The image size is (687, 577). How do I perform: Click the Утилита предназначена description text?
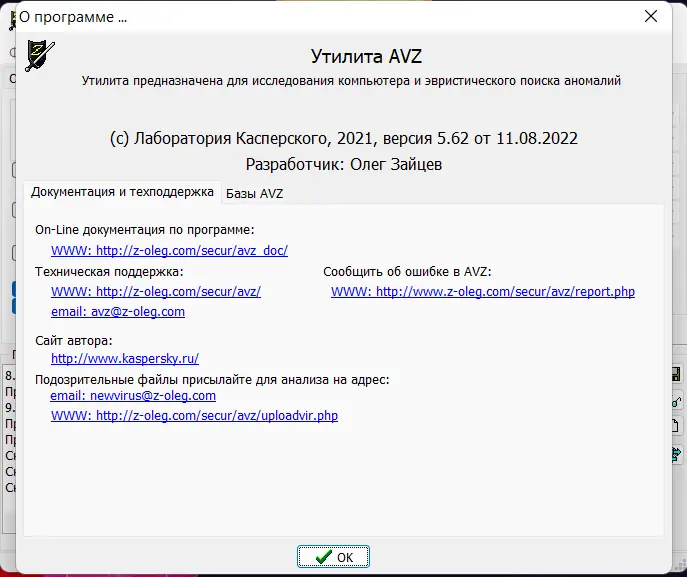pyautogui.click(x=351, y=81)
